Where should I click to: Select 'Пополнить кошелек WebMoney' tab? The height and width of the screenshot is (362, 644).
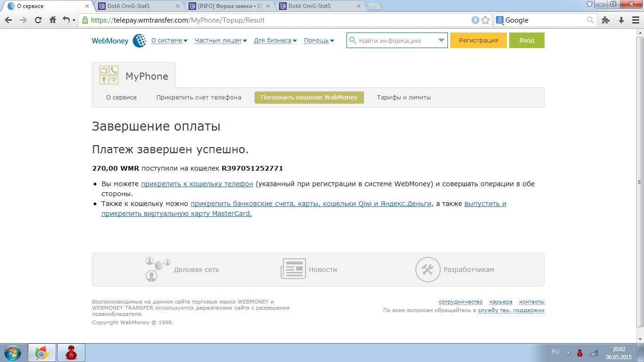pyautogui.click(x=309, y=98)
